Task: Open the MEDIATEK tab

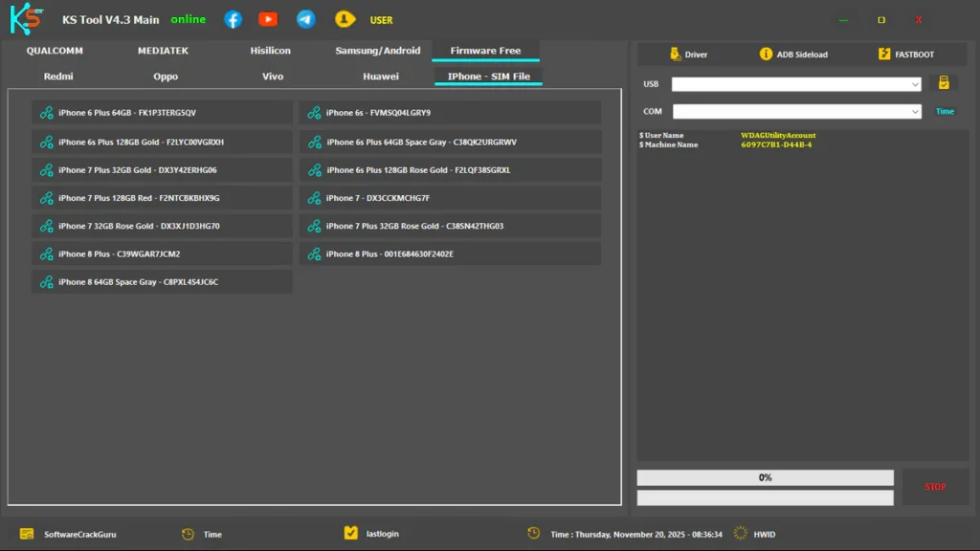Action: coord(164,51)
